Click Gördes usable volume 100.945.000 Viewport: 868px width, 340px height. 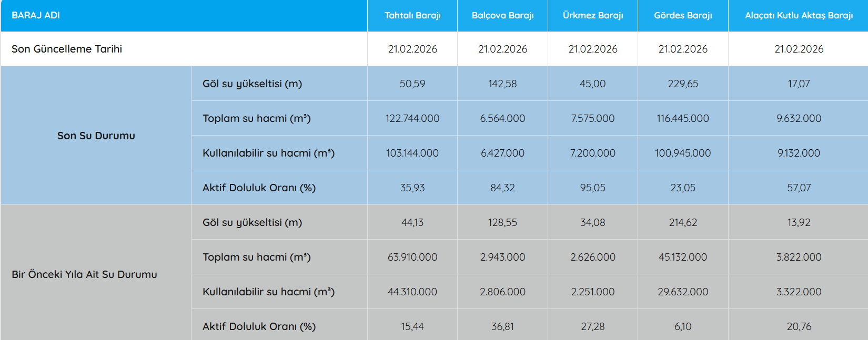coord(683,153)
